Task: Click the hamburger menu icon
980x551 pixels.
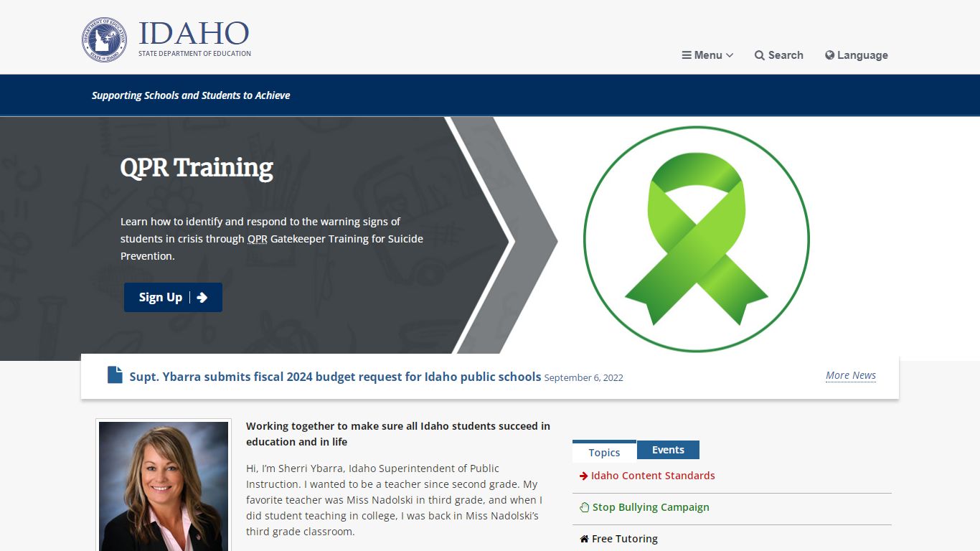Action: click(x=687, y=55)
